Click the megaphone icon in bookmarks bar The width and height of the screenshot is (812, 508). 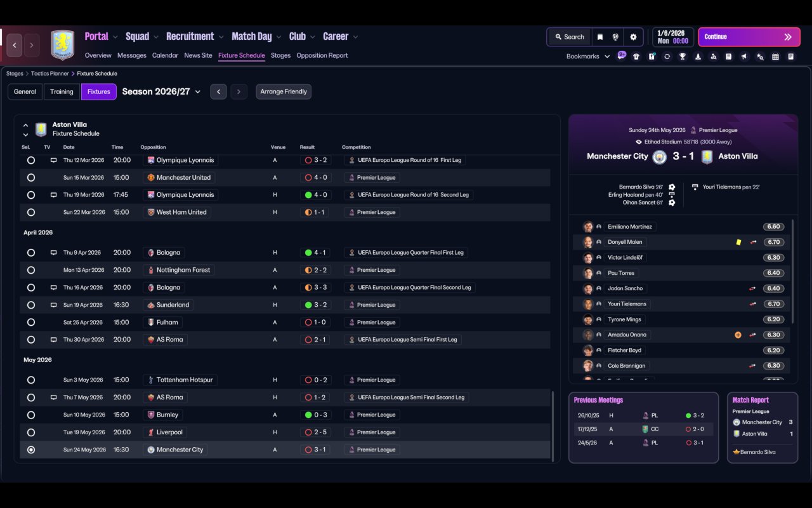(744, 57)
